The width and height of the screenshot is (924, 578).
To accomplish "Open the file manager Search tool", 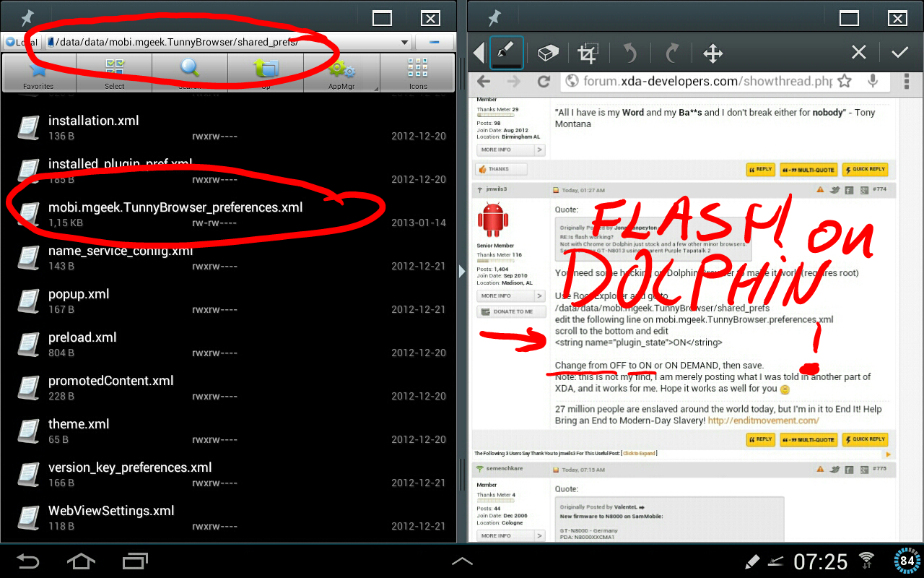I will click(x=190, y=73).
